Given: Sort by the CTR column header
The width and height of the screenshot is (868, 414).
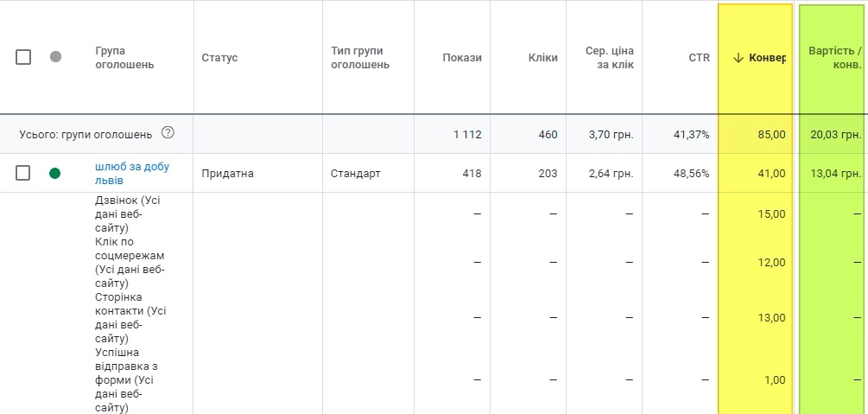Looking at the screenshot, I should pyautogui.click(x=699, y=58).
